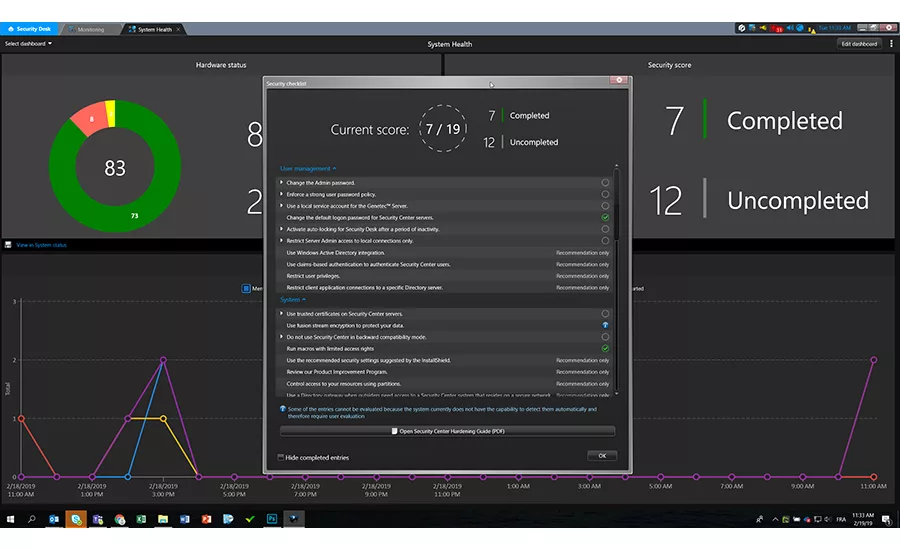Toggle status circle for strong password policy
Image resolution: width=900 pixels, height=550 pixels.
605,194
